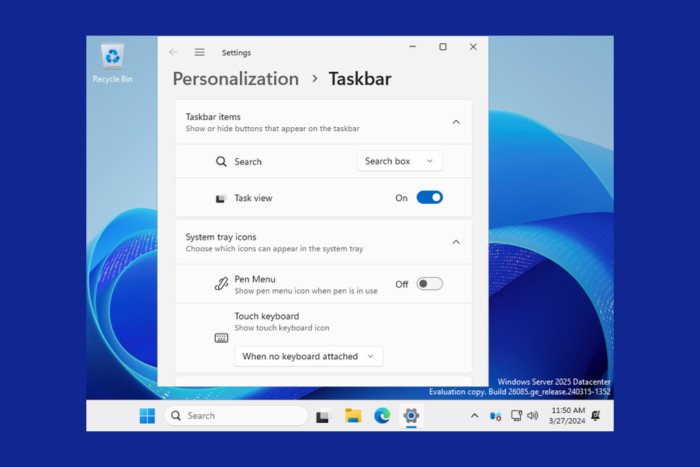
Task: Collapse the System tray icons section
Action: [x=456, y=242]
